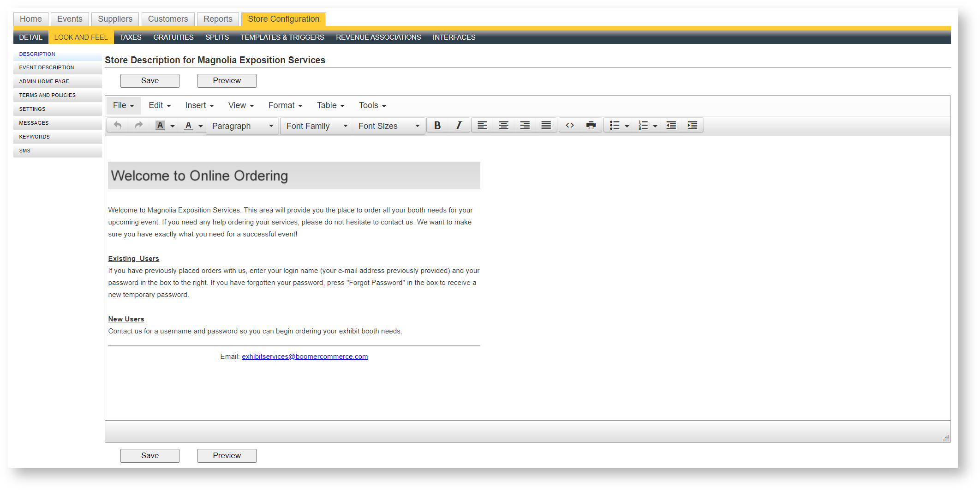Click the undo arrow icon
980x490 pixels.
(118, 126)
